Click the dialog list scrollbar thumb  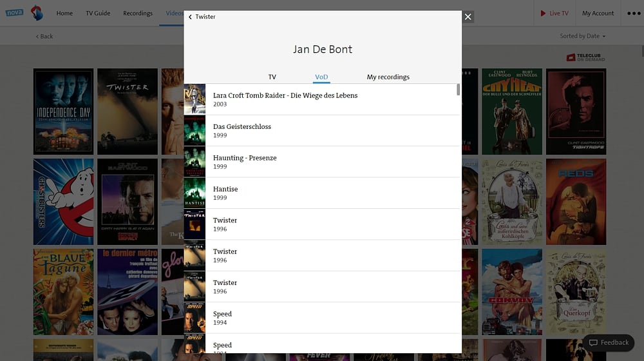(x=459, y=90)
